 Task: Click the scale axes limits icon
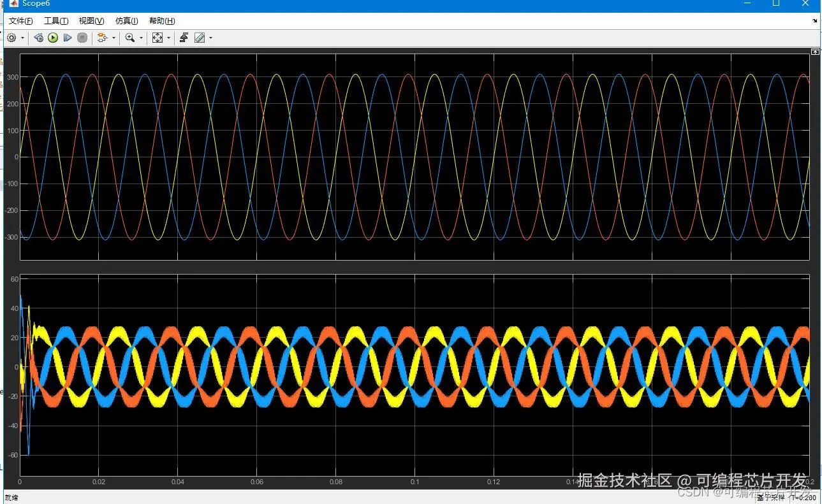click(158, 38)
